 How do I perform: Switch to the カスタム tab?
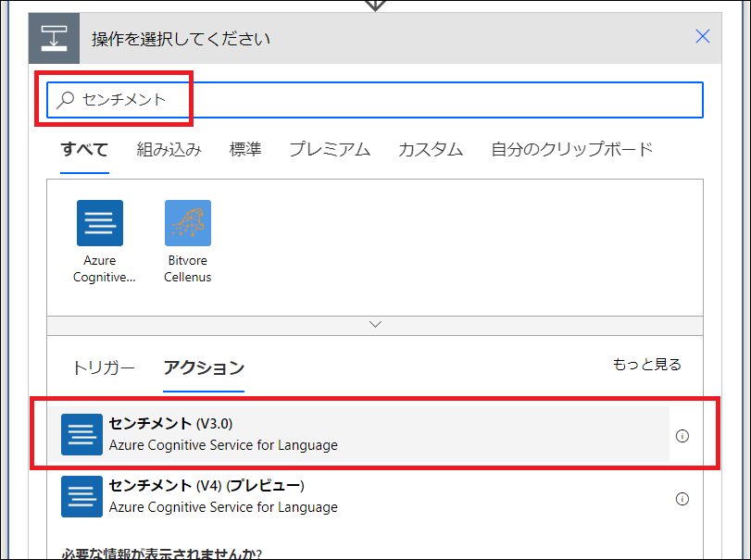click(430, 149)
